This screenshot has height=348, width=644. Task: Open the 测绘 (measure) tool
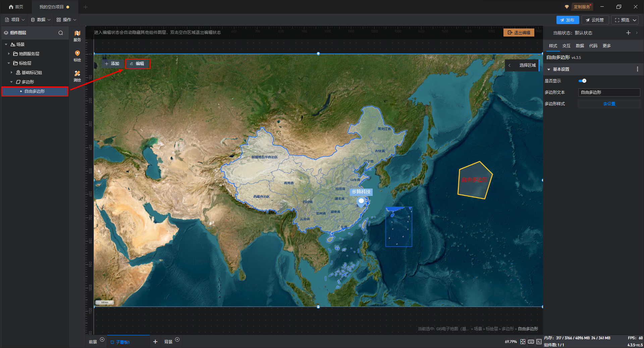77,76
